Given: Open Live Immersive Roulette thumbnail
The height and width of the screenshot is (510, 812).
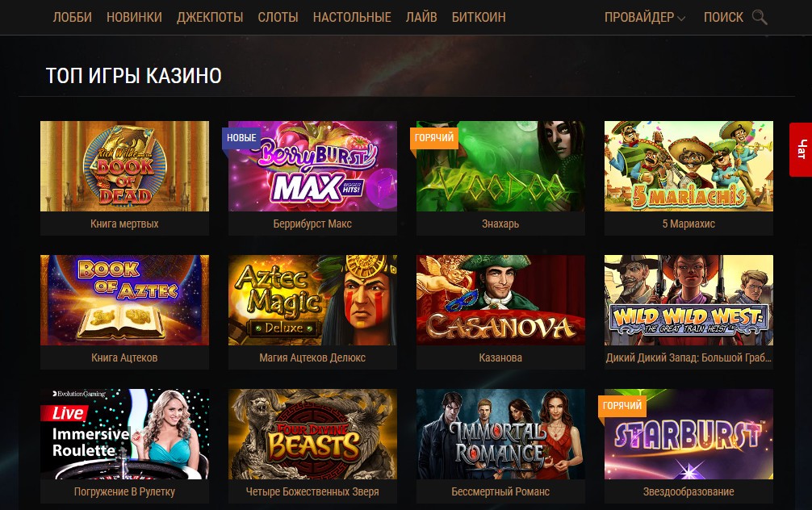Looking at the screenshot, I should click(x=125, y=434).
